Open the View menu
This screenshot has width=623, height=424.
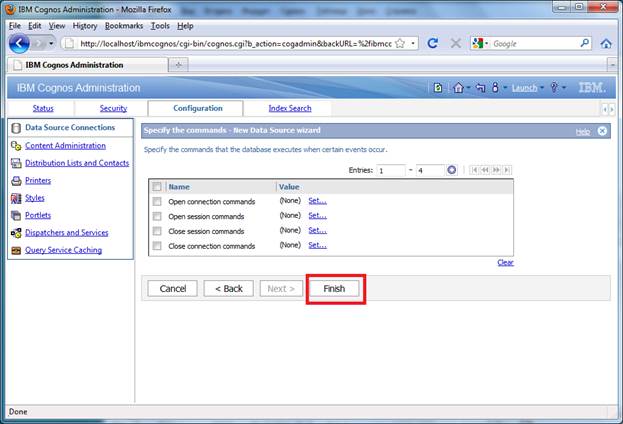[x=57, y=26]
